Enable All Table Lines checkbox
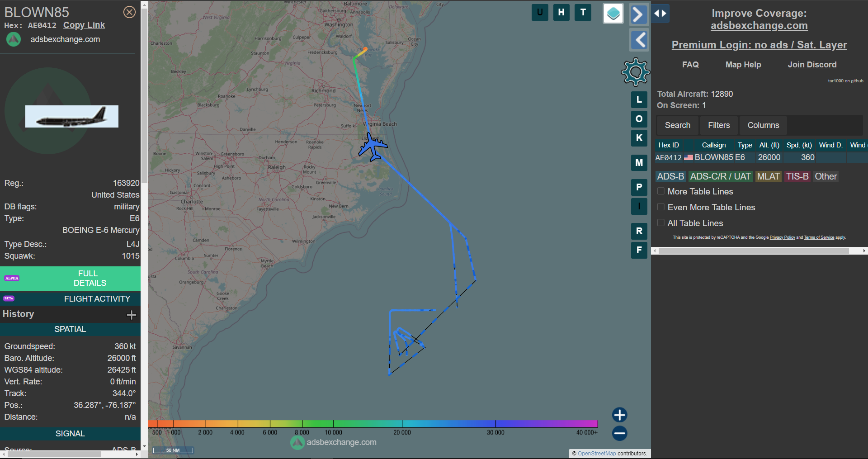This screenshot has height=459, width=868. (x=660, y=223)
